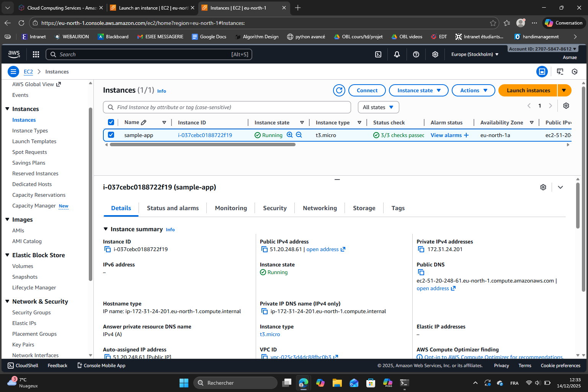The width and height of the screenshot is (588, 392).
Task: Open the i-037cebc0188722f19 instance link
Action: (x=205, y=135)
